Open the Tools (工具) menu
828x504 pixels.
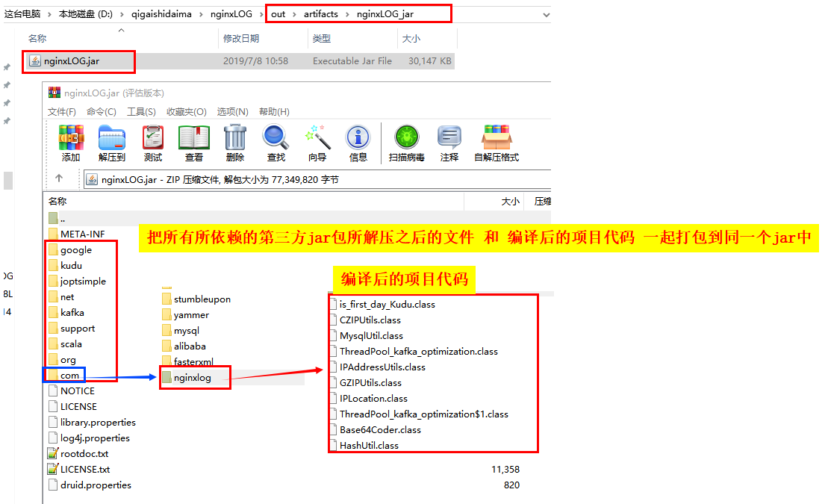[141, 112]
